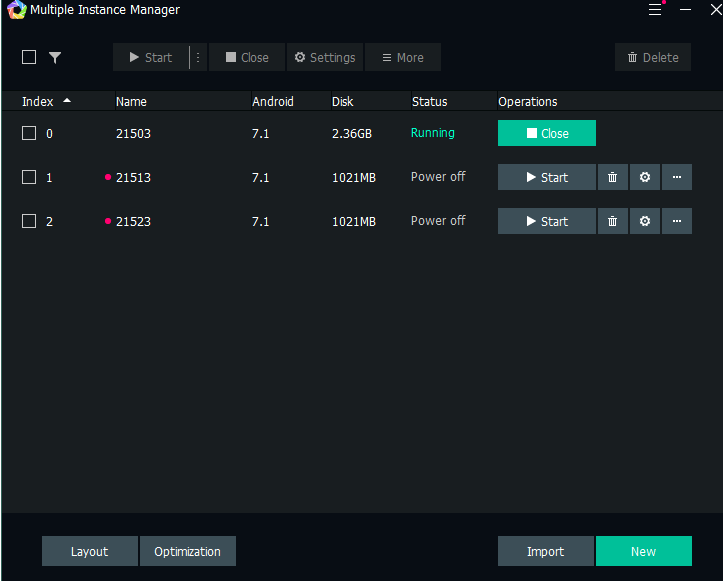The image size is (723, 581).
Task: Select the checkbox for instance 2
Action: [x=29, y=221]
